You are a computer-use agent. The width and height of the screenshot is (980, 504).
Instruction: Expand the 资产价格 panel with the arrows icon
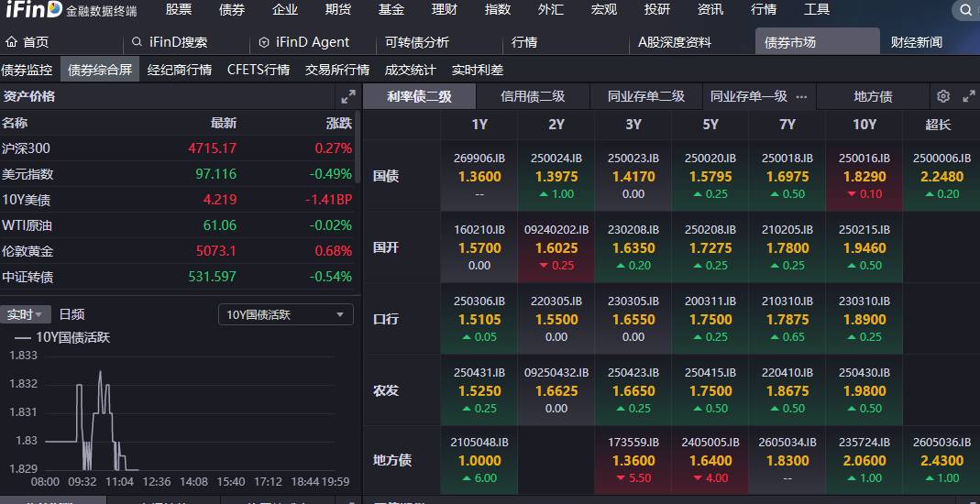pyautogui.click(x=348, y=97)
